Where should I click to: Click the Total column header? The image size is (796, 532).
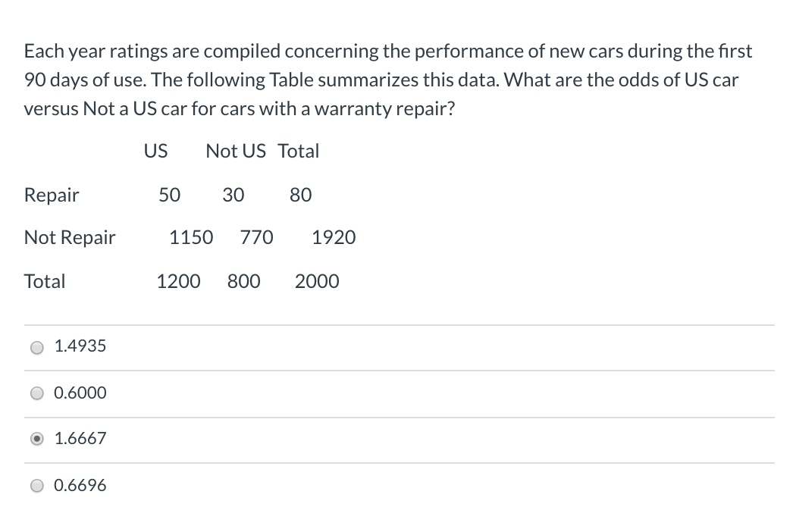[x=299, y=151]
